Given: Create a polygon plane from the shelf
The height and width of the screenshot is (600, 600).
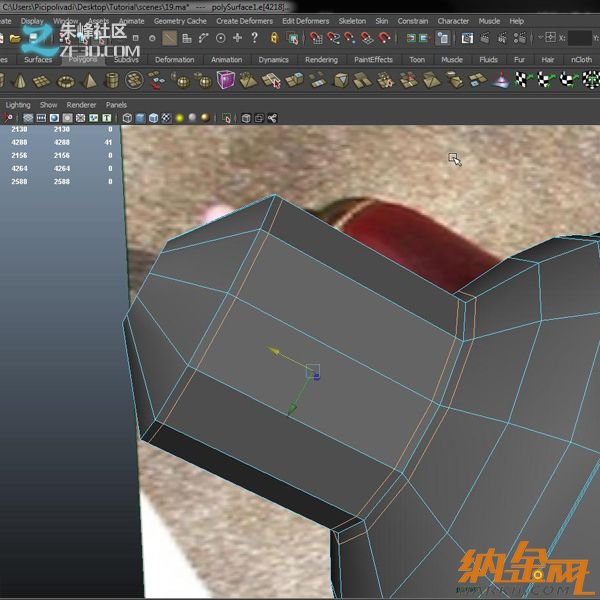Looking at the screenshot, I should tap(41, 81).
